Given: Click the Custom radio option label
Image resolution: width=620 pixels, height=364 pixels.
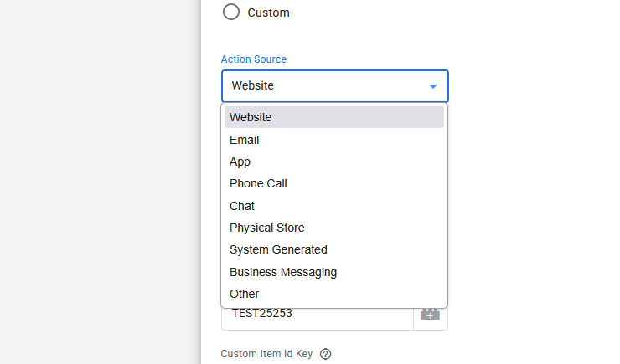Looking at the screenshot, I should (x=268, y=13).
